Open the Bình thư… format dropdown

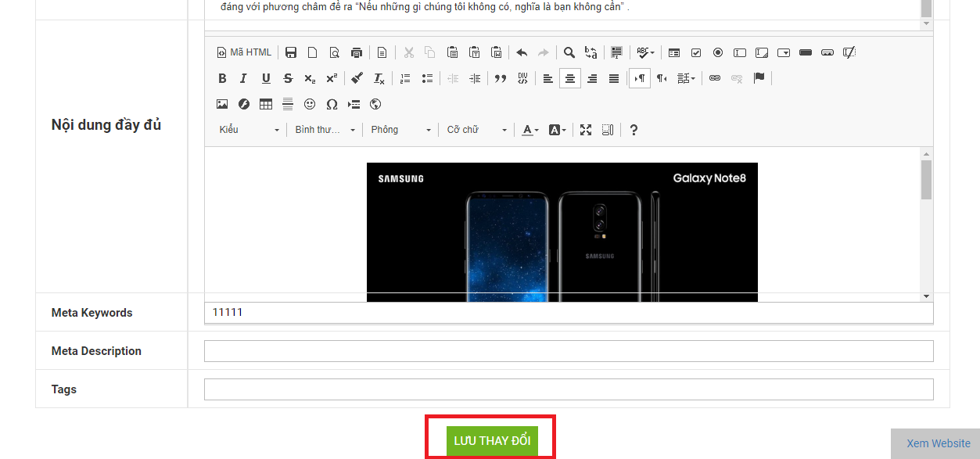(325, 130)
